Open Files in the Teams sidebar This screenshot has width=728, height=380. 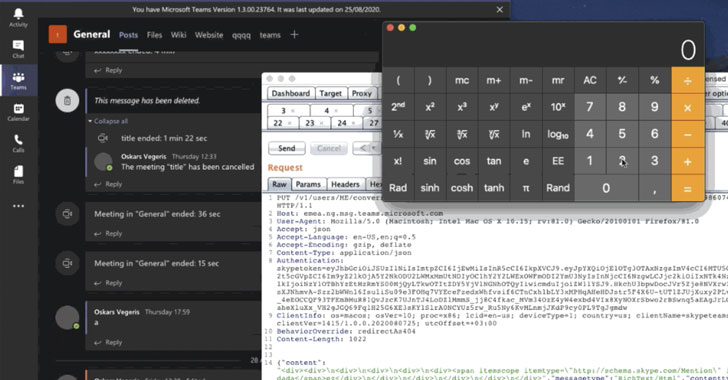click(18, 175)
